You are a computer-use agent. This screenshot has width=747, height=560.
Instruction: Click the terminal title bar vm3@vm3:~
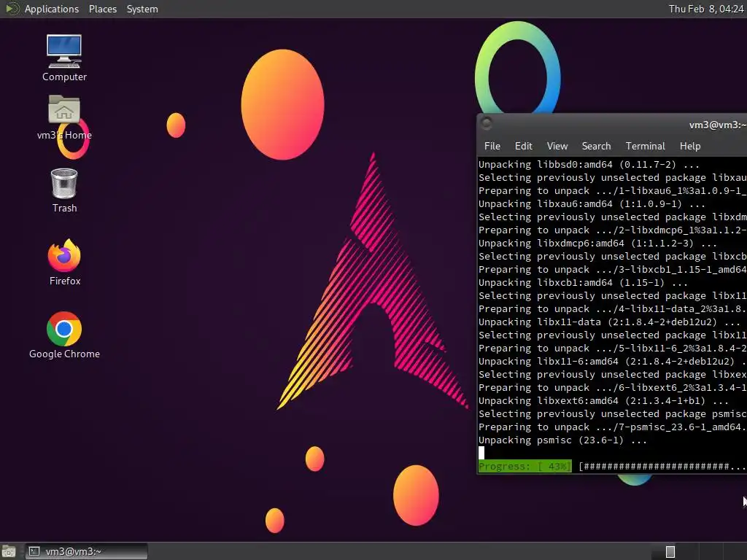click(x=612, y=125)
